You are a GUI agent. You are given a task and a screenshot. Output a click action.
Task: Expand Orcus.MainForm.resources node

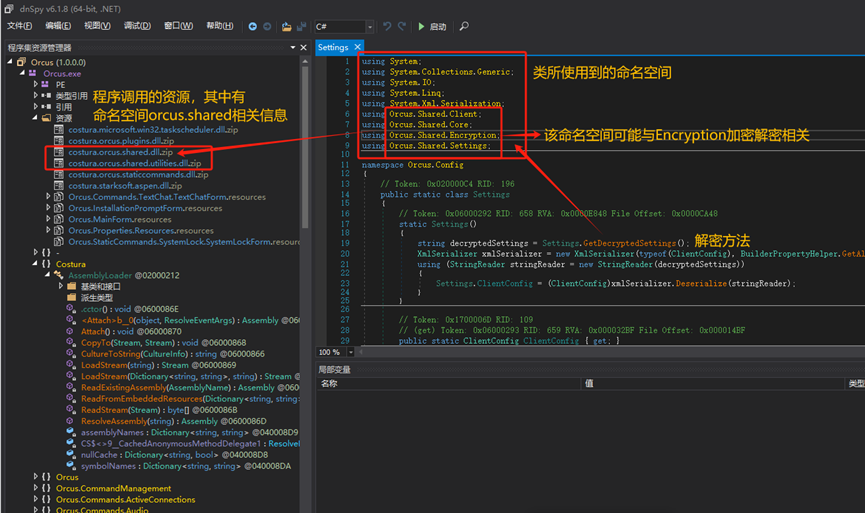point(48,219)
